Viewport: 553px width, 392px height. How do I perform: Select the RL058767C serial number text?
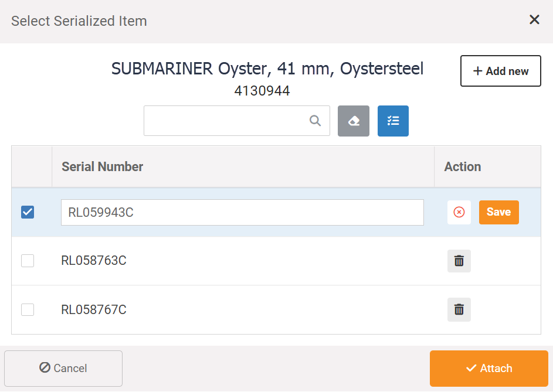[x=94, y=309]
